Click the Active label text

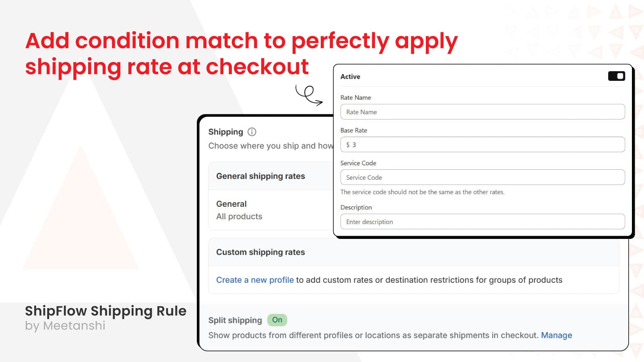(350, 76)
